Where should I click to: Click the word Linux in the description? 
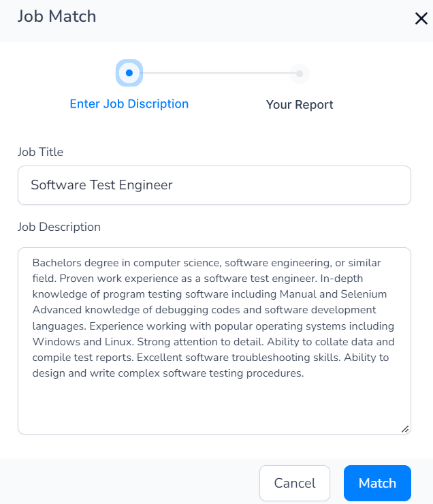point(119,342)
